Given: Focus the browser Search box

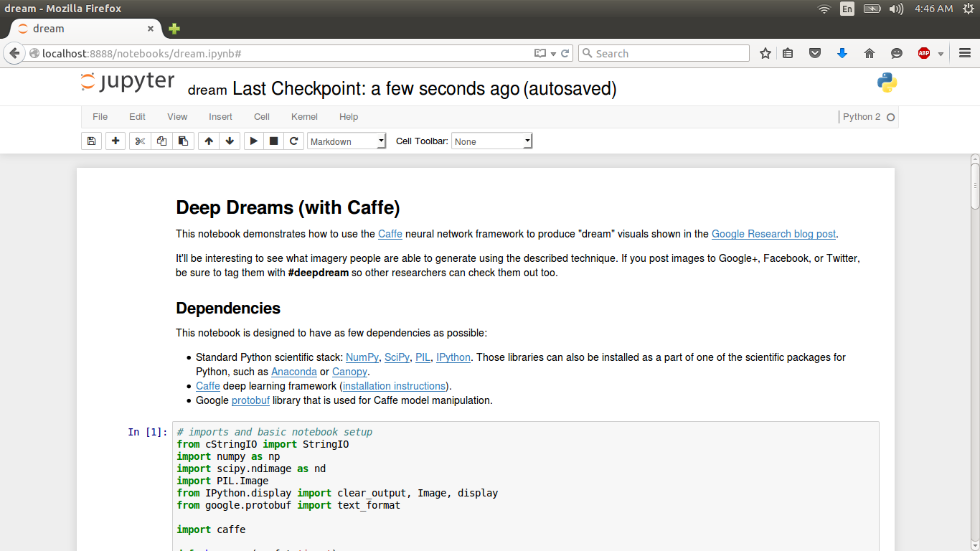Looking at the screenshot, I should pos(664,53).
